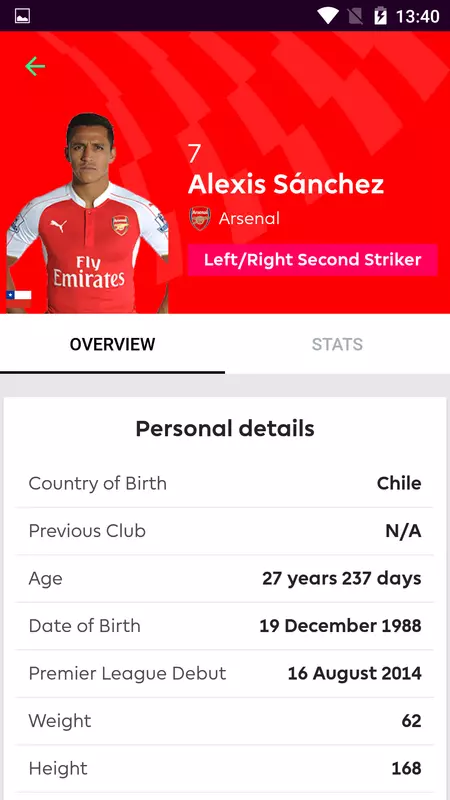Tap the Alexis Sánchez name heading
The width and height of the screenshot is (450, 800).
(x=286, y=184)
